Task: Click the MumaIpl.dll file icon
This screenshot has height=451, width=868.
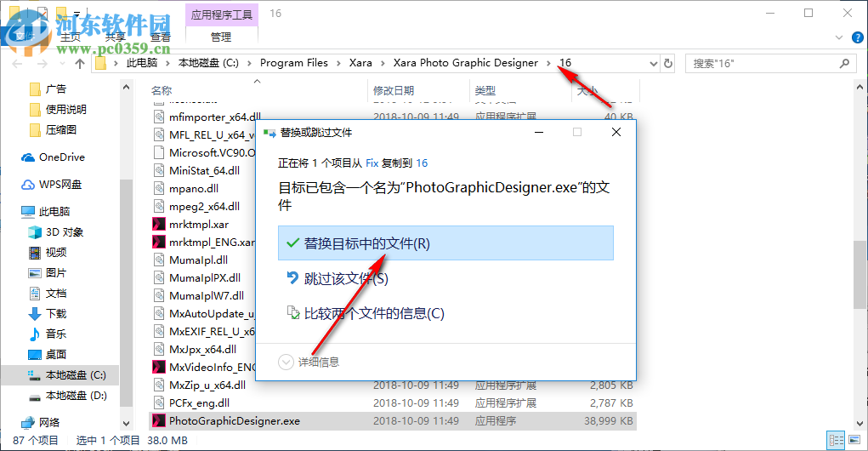Action: [159, 260]
